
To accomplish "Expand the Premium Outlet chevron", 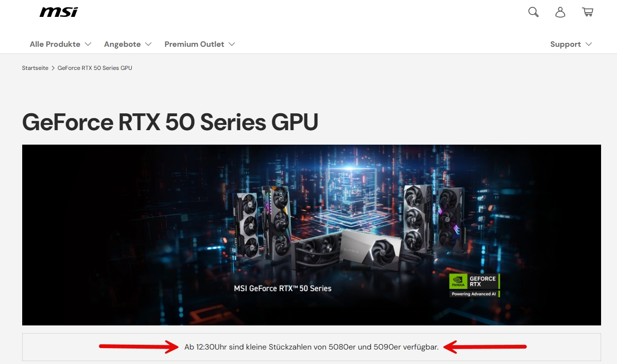I will coord(232,44).
